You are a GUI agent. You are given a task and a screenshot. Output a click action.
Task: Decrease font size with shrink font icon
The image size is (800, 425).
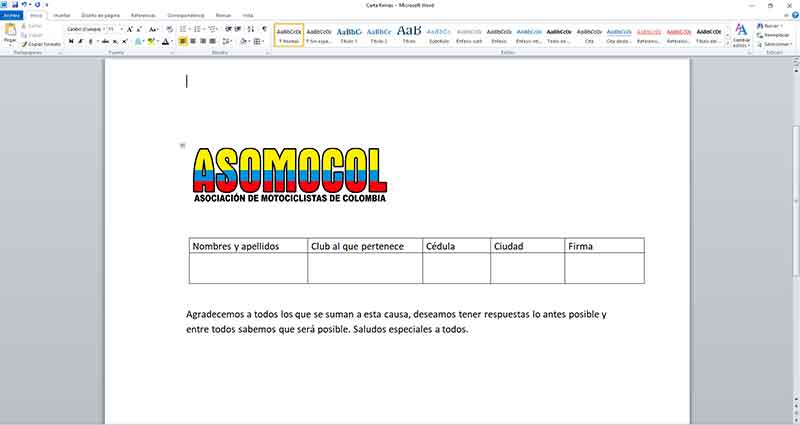(139, 30)
